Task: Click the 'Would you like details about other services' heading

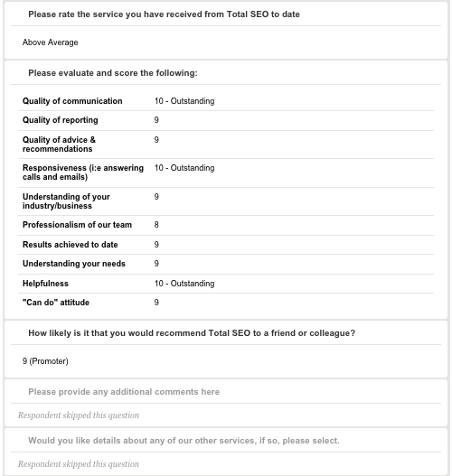Action: click(x=184, y=441)
